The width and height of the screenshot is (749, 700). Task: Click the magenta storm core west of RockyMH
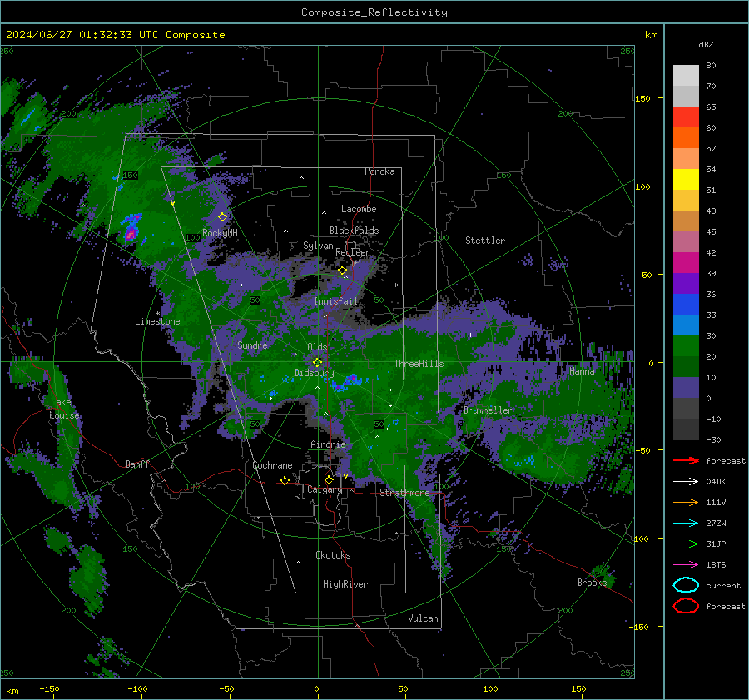[131, 234]
